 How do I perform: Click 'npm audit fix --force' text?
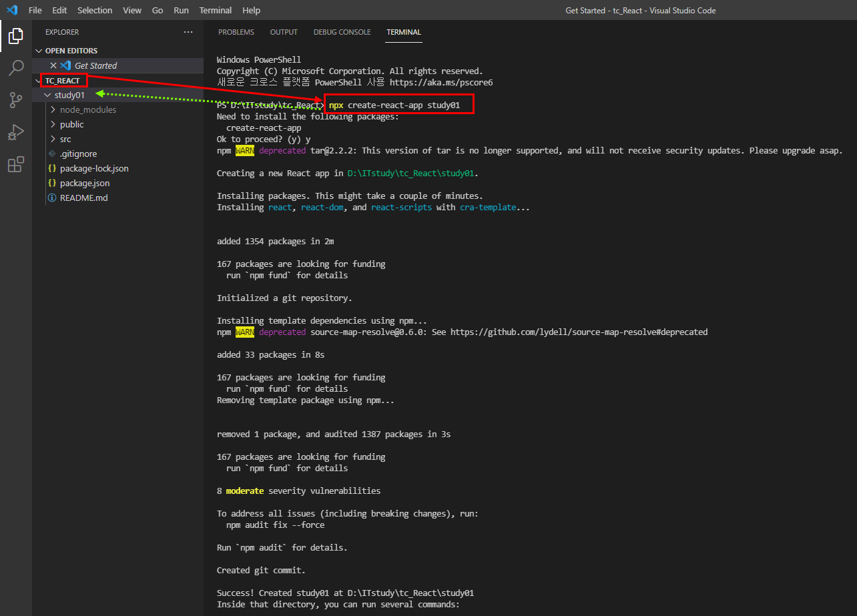[276, 525]
